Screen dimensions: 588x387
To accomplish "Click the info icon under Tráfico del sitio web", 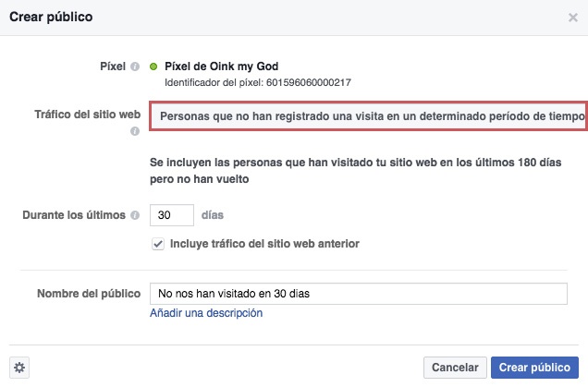I will pos(135,131).
